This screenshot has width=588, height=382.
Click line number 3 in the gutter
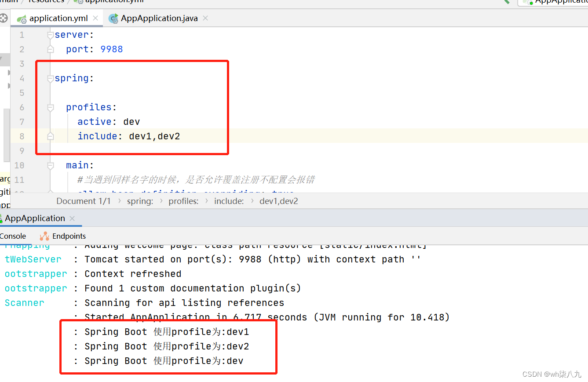point(22,64)
